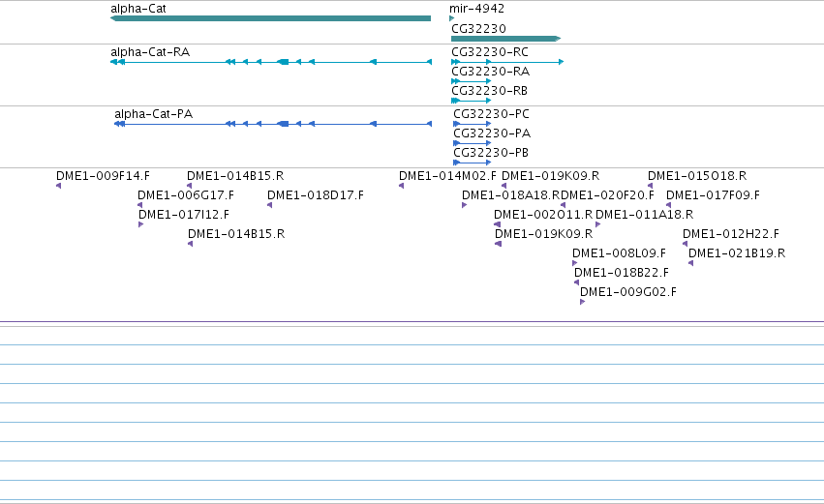Select the alpha-Cat gene bar
Viewport: 824px width, 504px height.
click(x=271, y=18)
